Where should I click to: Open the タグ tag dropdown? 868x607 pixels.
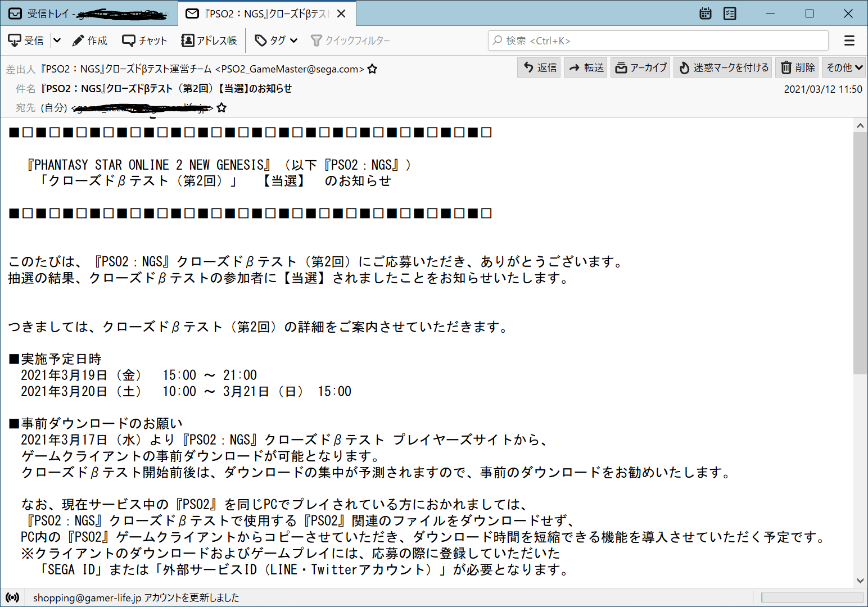click(276, 40)
